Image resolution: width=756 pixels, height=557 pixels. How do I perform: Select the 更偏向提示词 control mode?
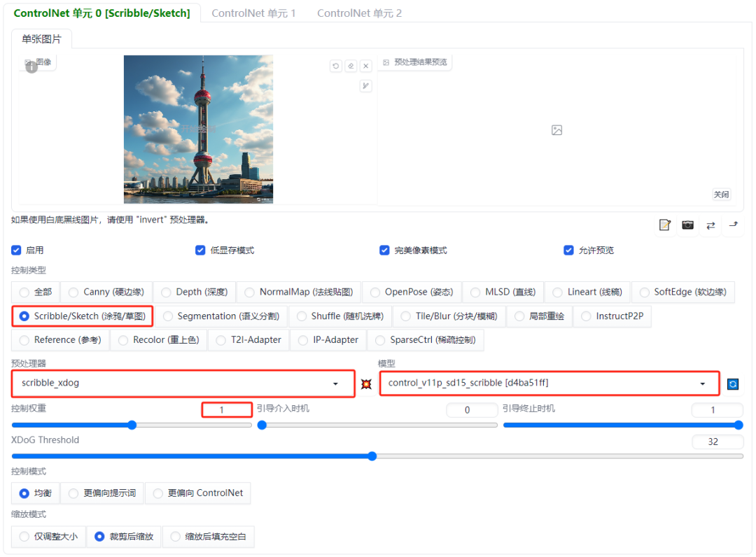point(102,493)
